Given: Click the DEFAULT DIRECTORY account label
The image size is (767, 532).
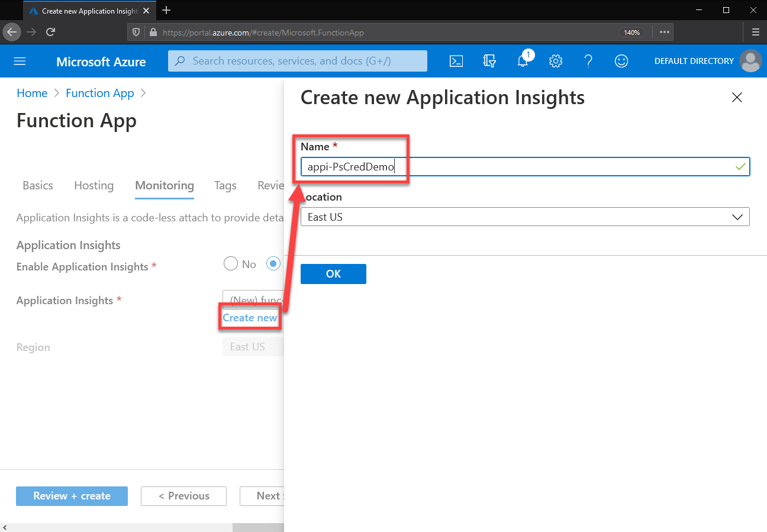Looking at the screenshot, I should 694,61.
